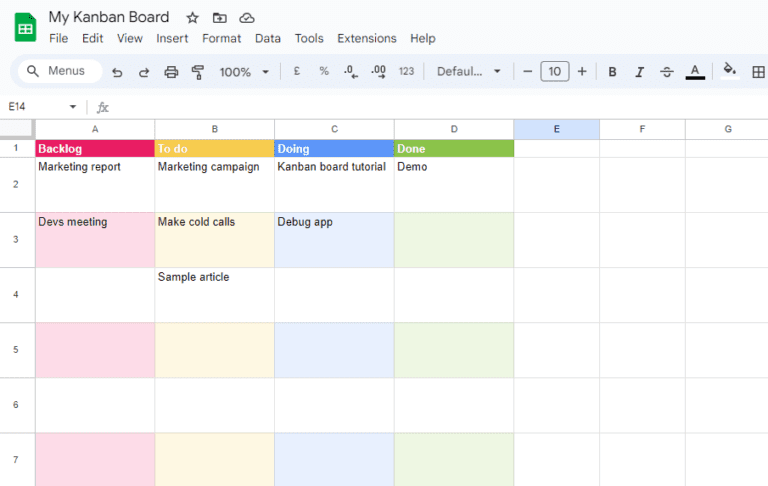Click the move to folder icon
This screenshot has width=768, height=486.
click(x=219, y=18)
